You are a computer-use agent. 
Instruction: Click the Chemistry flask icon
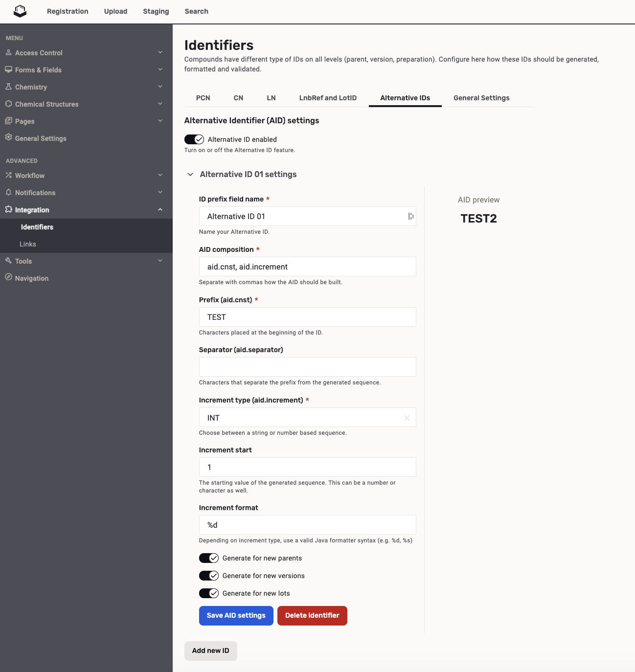(x=8, y=87)
